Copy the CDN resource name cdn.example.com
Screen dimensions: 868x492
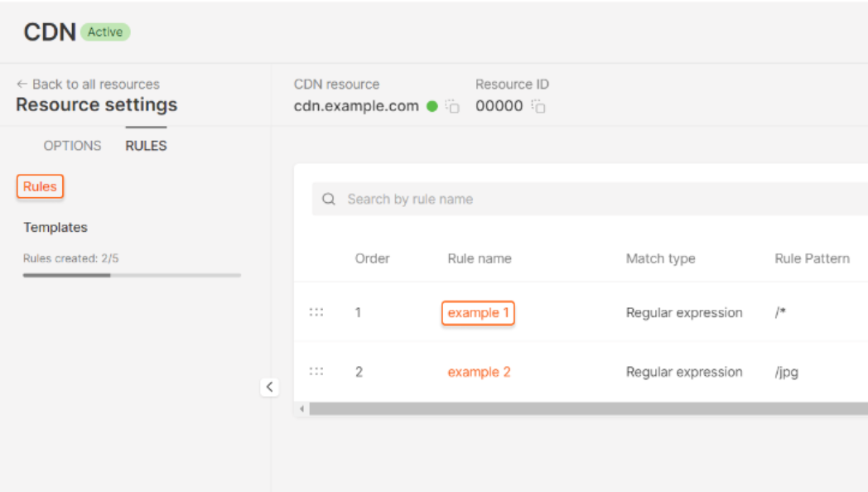(x=452, y=106)
